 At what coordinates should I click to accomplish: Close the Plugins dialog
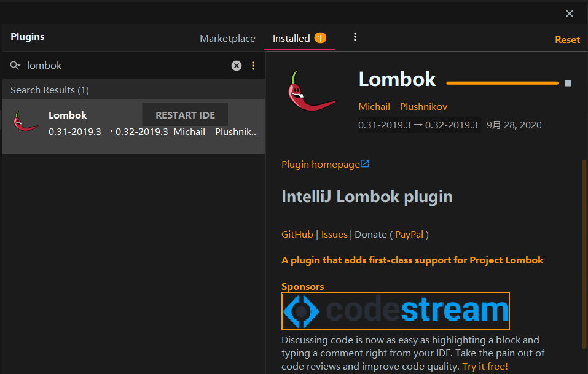[x=569, y=14]
